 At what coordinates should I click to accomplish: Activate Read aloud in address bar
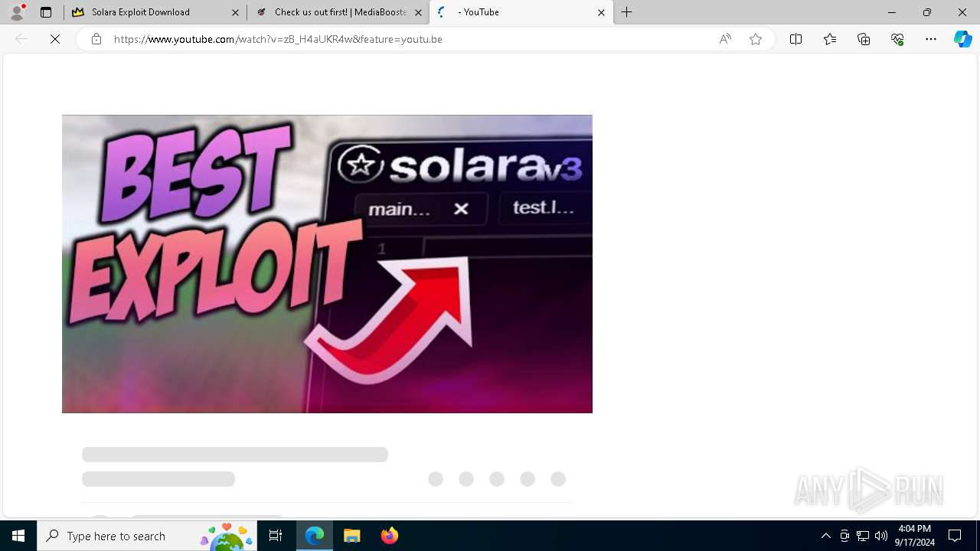pos(725,39)
